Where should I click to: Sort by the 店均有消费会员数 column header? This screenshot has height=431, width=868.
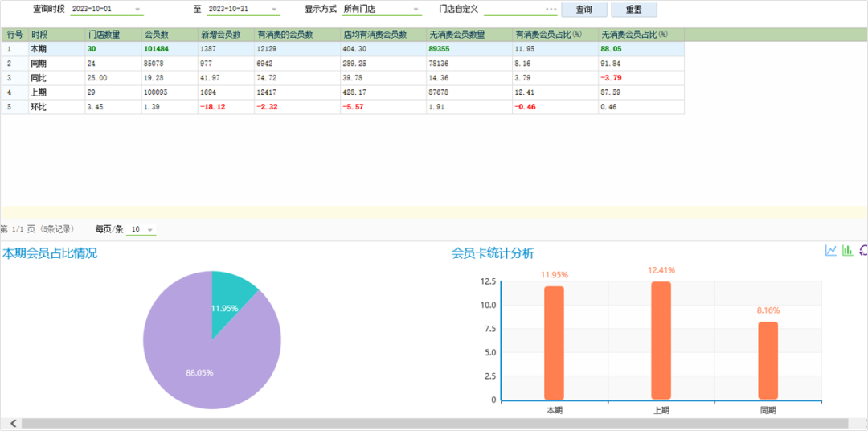click(x=383, y=35)
